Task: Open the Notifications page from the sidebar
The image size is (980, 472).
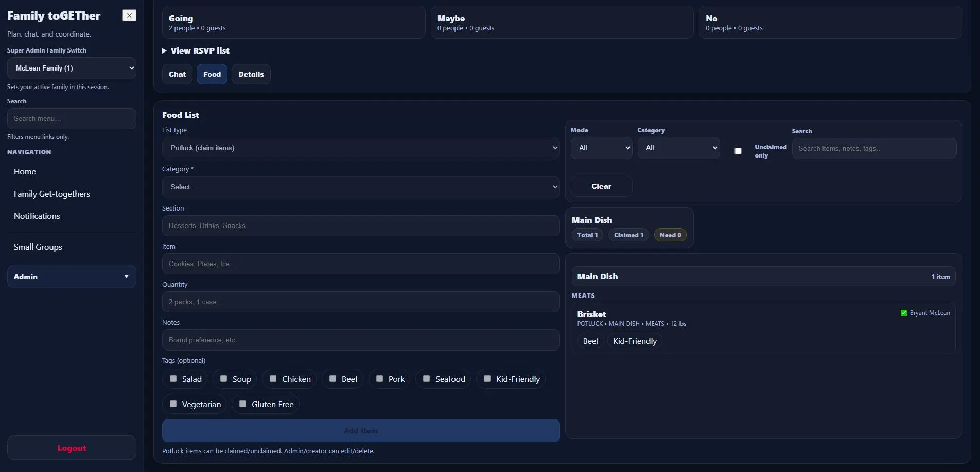Action: click(37, 216)
